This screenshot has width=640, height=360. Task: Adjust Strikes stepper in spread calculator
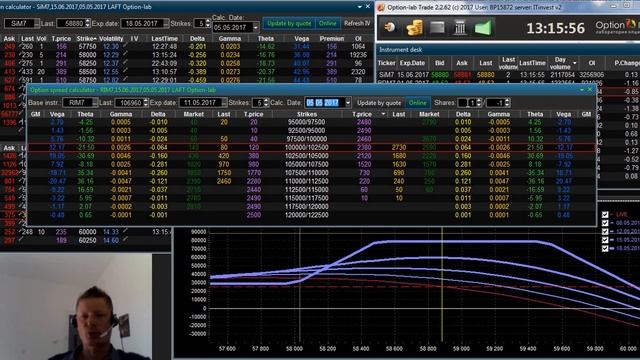click(x=266, y=103)
